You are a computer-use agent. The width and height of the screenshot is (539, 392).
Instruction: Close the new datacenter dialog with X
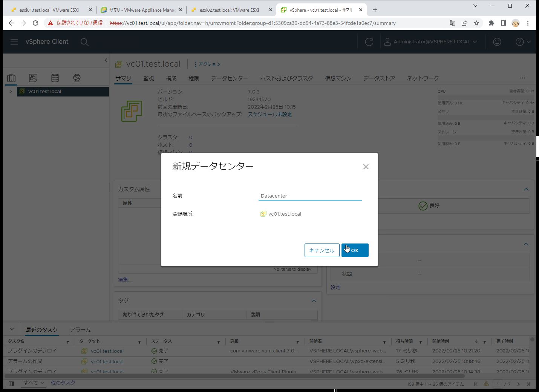[366, 167]
